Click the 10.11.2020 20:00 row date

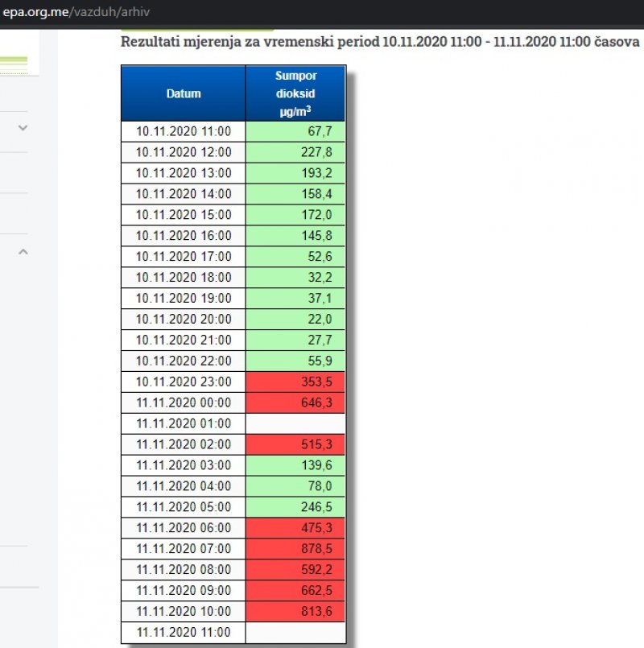click(184, 320)
